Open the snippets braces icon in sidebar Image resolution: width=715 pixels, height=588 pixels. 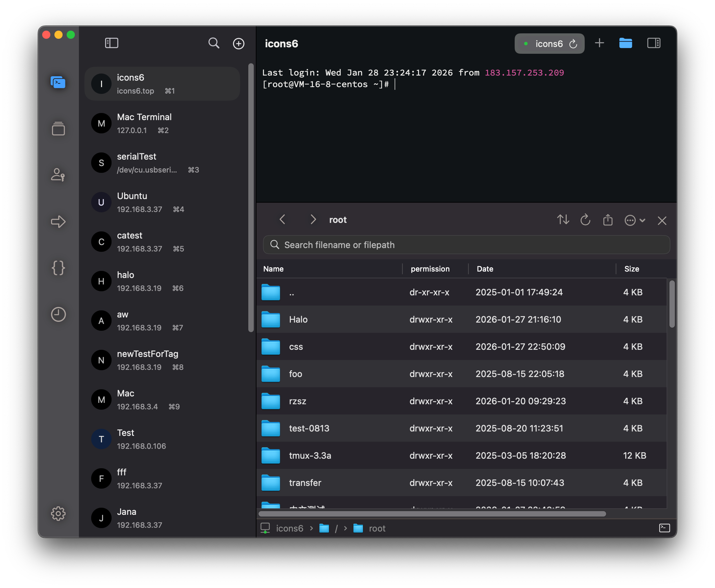tap(58, 268)
